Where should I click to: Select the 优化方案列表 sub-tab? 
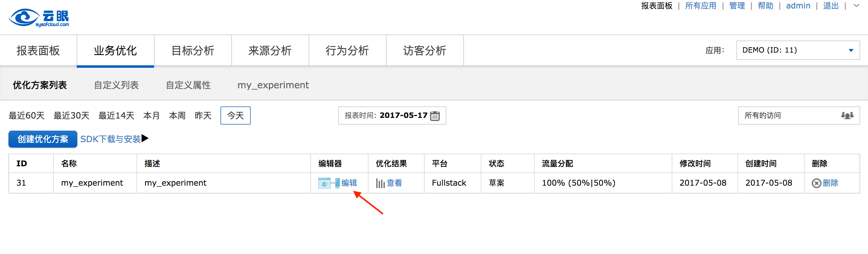coord(40,85)
